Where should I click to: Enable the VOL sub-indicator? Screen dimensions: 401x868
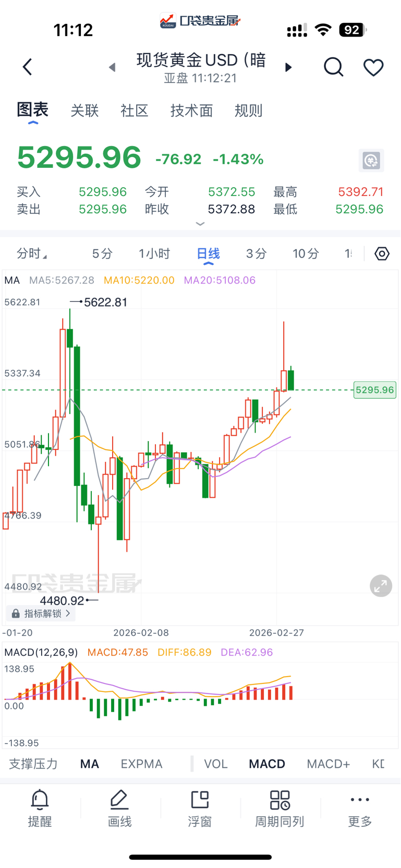(x=215, y=764)
